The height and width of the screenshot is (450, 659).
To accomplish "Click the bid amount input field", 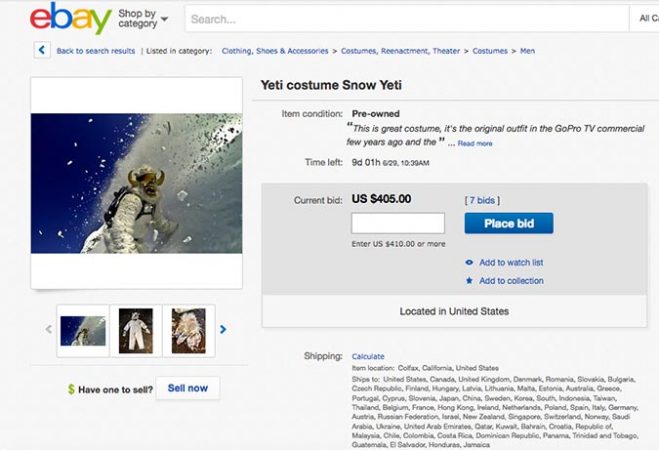I will tap(398, 223).
